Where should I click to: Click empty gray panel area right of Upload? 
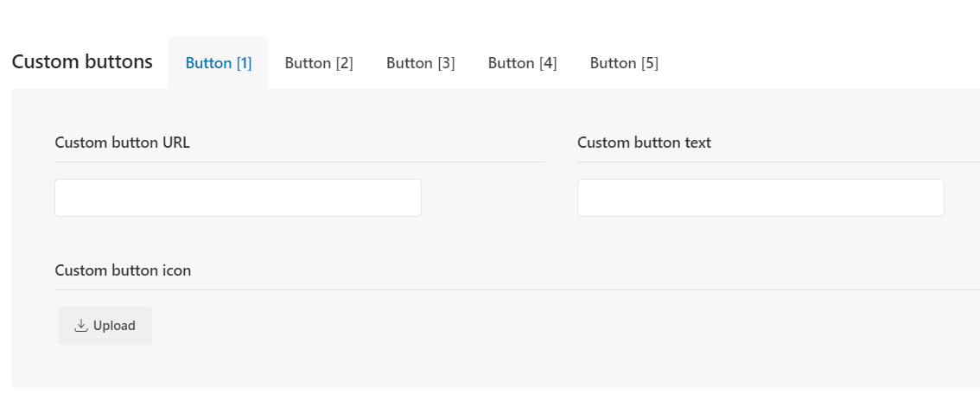pos(500,326)
